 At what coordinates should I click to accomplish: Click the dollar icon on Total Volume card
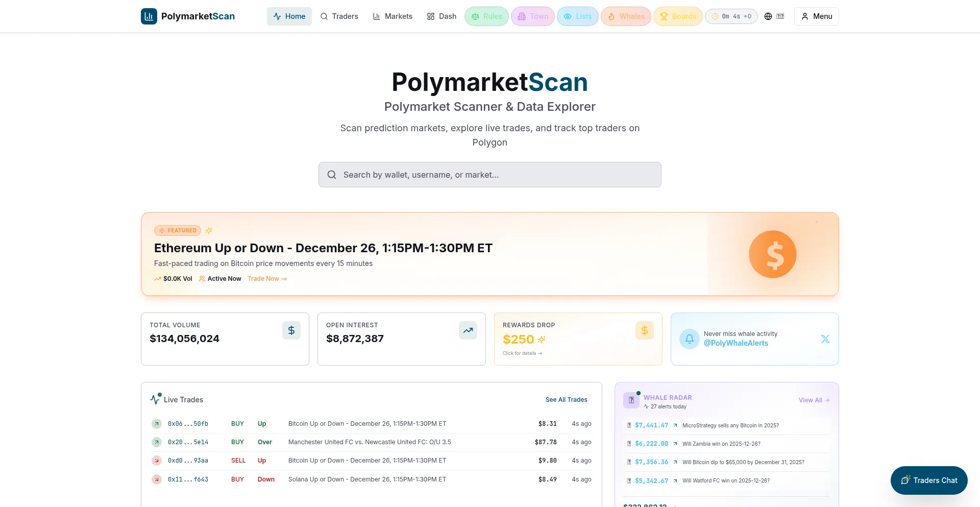[x=291, y=330]
